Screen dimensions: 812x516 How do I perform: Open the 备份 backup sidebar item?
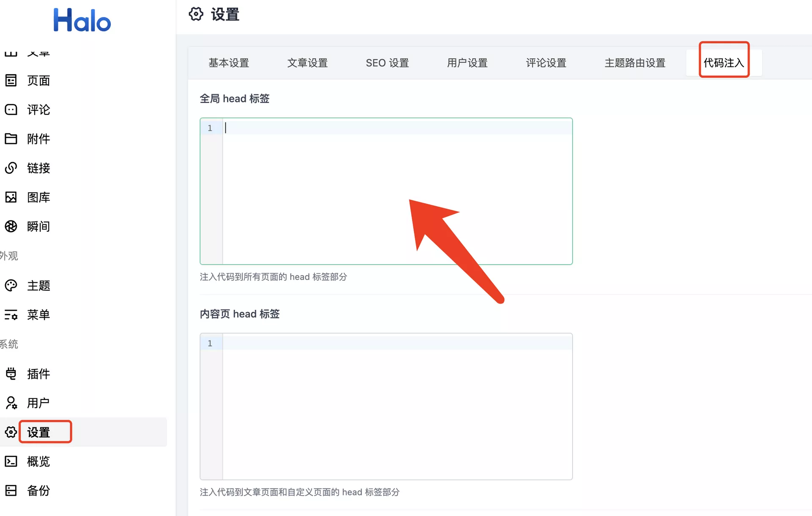tap(38, 491)
